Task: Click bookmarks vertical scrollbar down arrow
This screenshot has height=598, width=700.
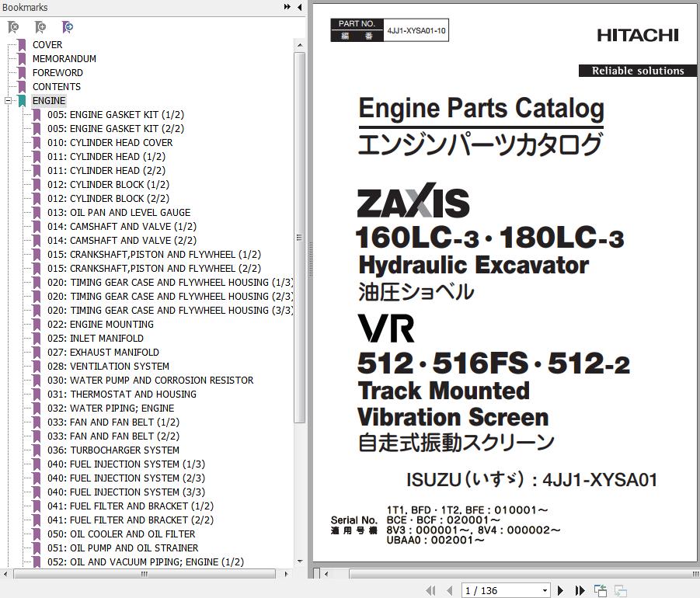Action: pos(300,561)
